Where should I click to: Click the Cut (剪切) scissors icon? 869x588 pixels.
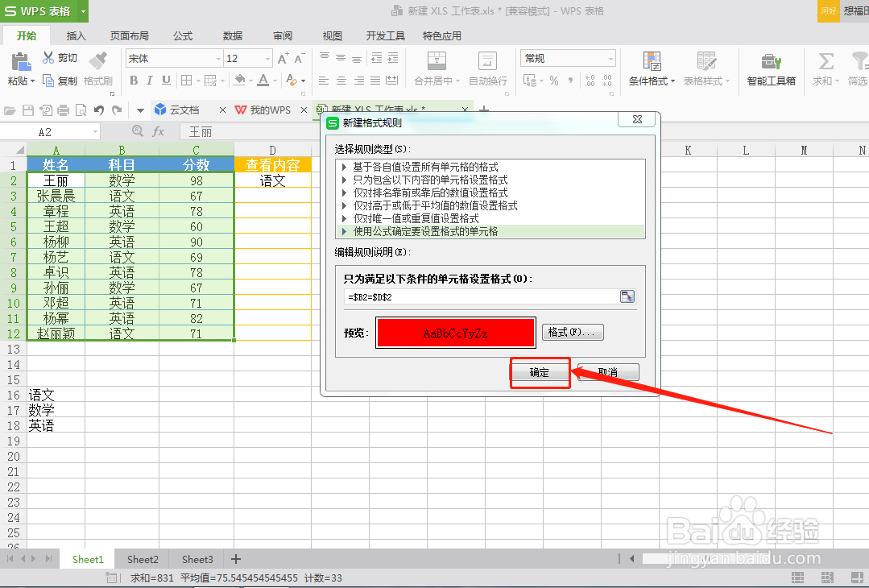pyautogui.click(x=48, y=58)
